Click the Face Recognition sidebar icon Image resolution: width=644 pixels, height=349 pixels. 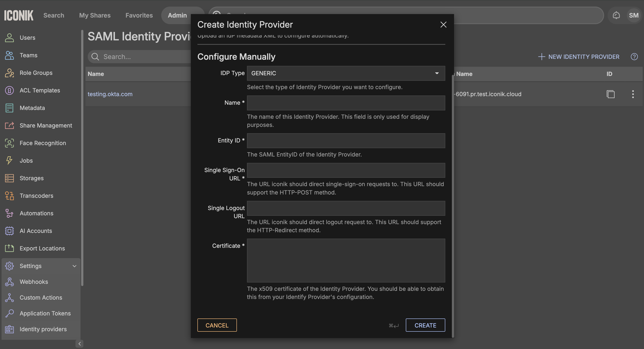point(9,143)
